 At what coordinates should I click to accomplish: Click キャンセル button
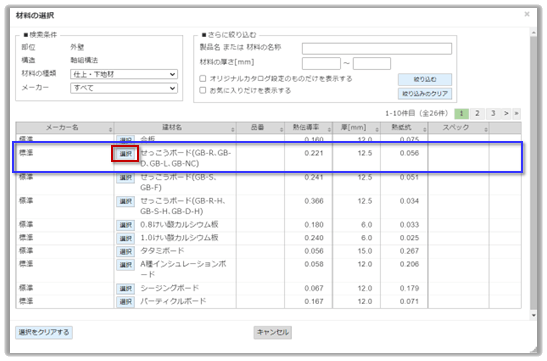pos(273,332)
